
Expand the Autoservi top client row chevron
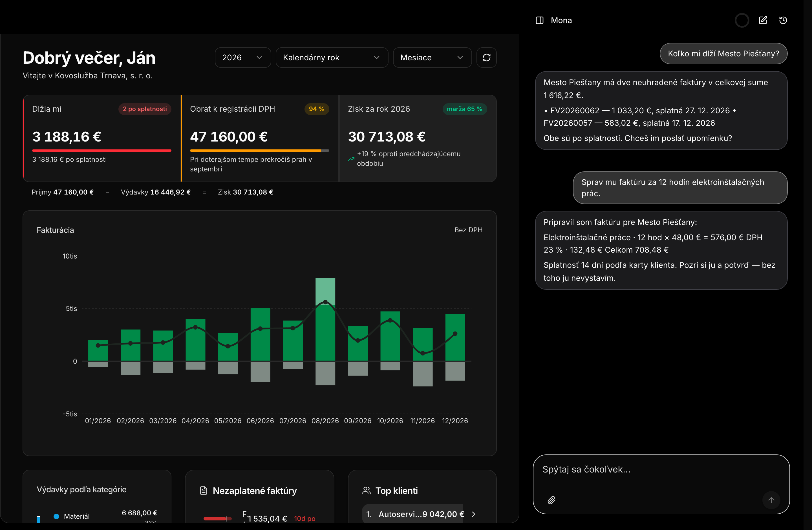coord(474,514)
